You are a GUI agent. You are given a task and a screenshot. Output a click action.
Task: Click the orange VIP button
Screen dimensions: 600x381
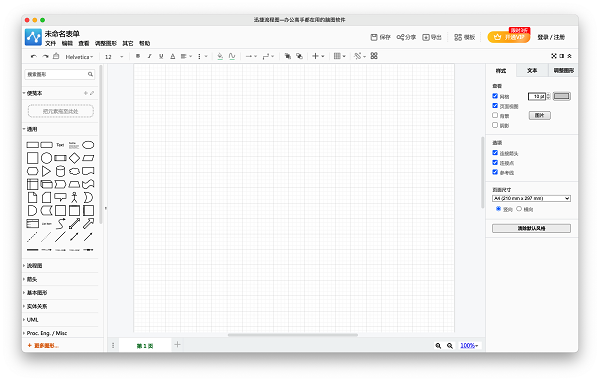[509, 37]
